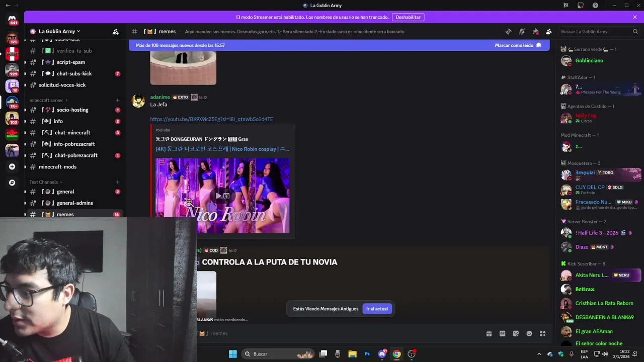Show hidden system tray icons chevron
Screen dimensions: 644x362
[539, 354]
